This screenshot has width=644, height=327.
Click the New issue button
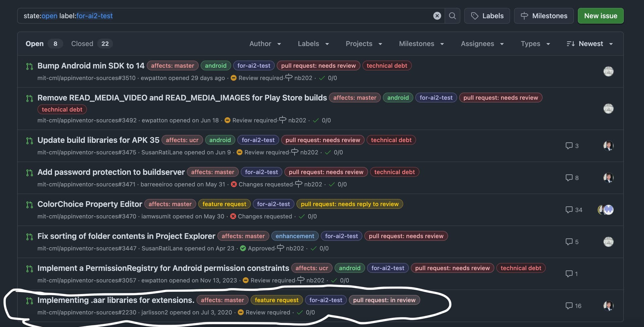[600, 16]
